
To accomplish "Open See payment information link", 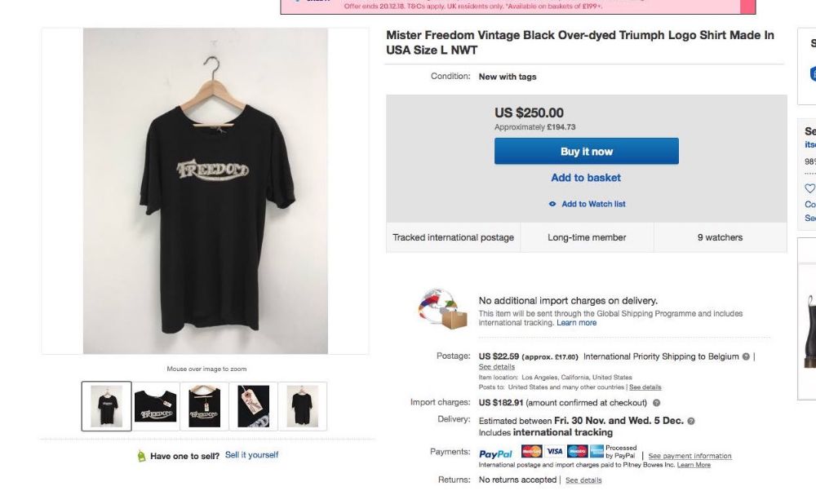I will 690,456.
